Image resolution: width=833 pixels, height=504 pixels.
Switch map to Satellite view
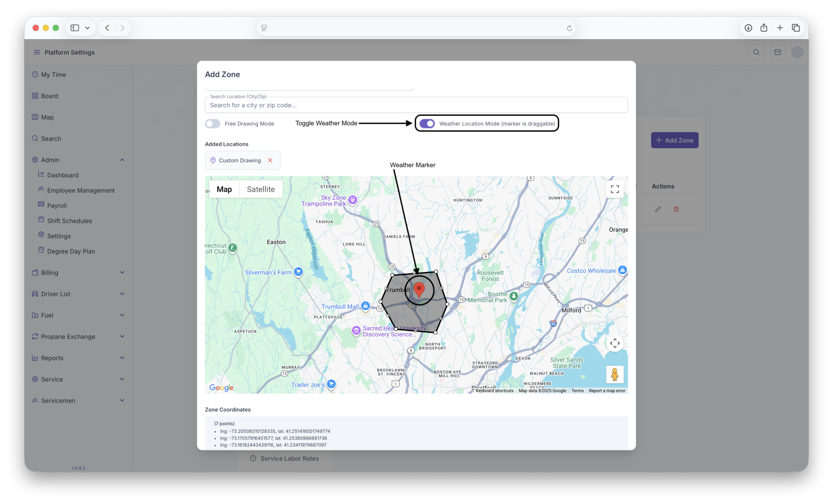pyautogui.click(x=261, y=189)
